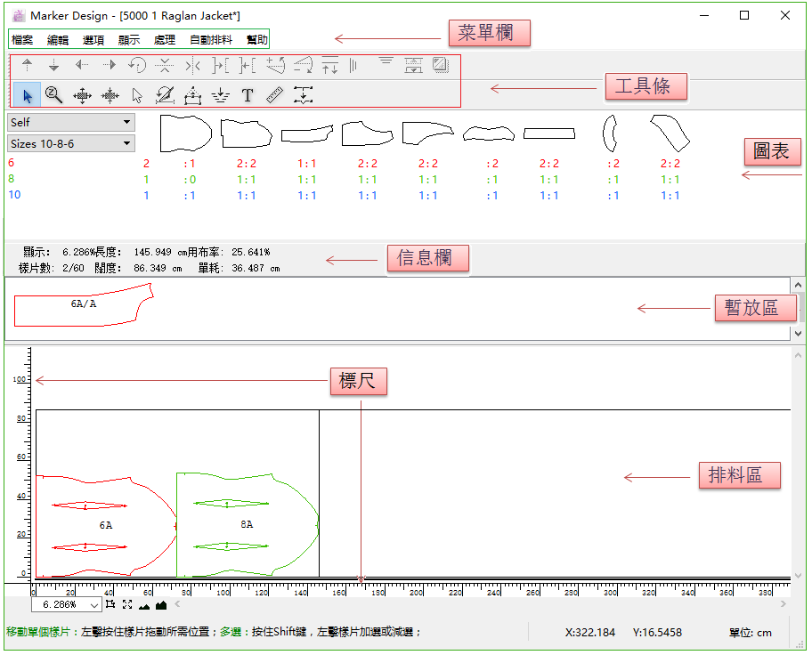Image resolution: width=812 pixels, height=655 pixels.
Task: Activate the magnifier zoom tool
Action: 53,95
